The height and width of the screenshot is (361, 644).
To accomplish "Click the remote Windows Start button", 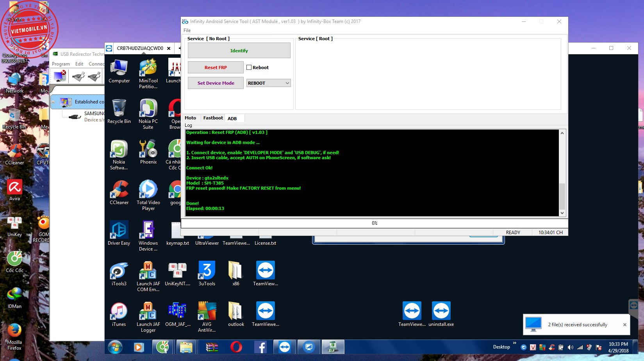I will coord(115,347).
